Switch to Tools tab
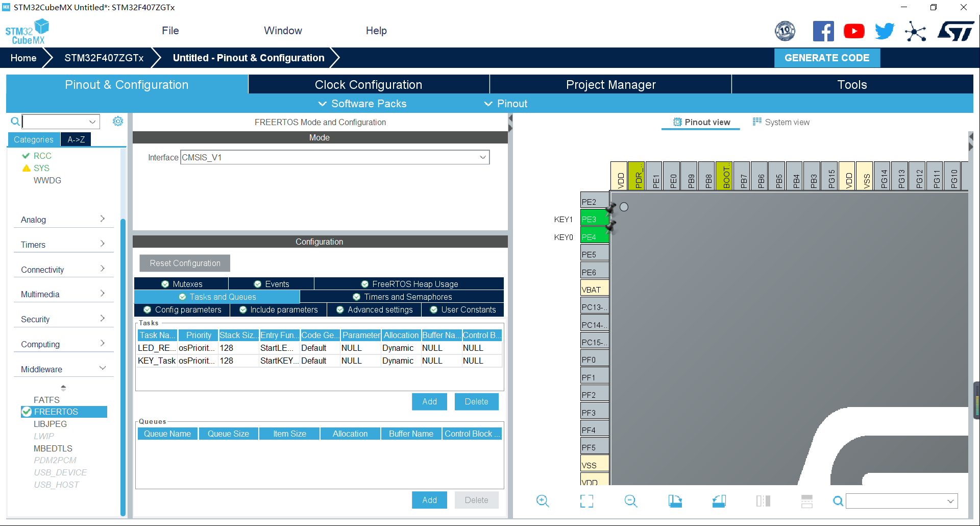This screenshot has height=526, width=980. 852,85
